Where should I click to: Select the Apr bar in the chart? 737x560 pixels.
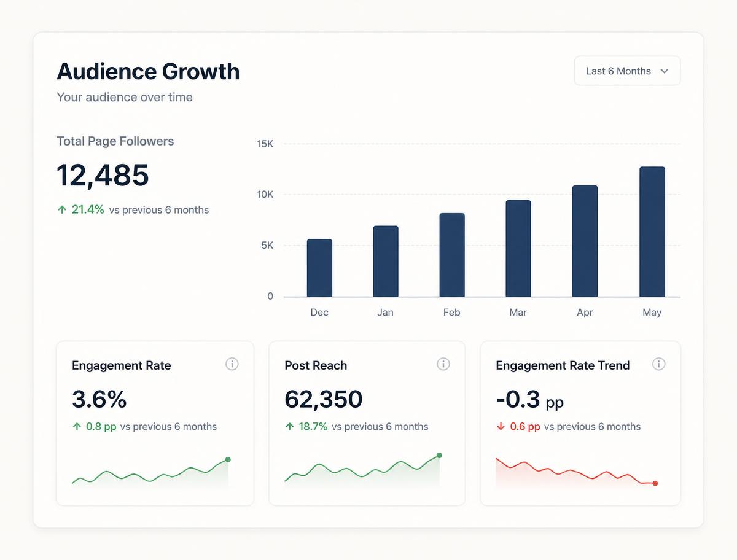click(x=585, y=241)
